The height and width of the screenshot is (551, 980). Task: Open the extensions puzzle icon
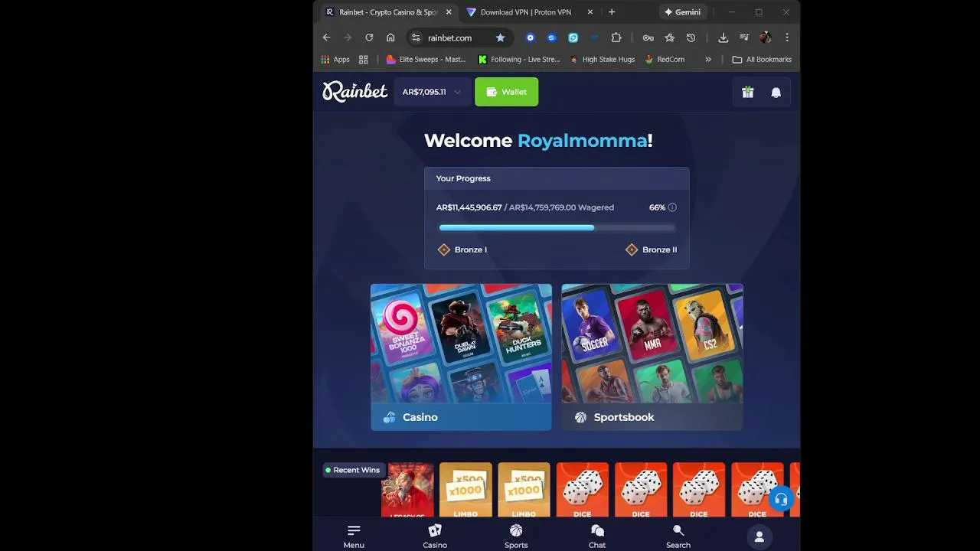click(x=616, y=37)
